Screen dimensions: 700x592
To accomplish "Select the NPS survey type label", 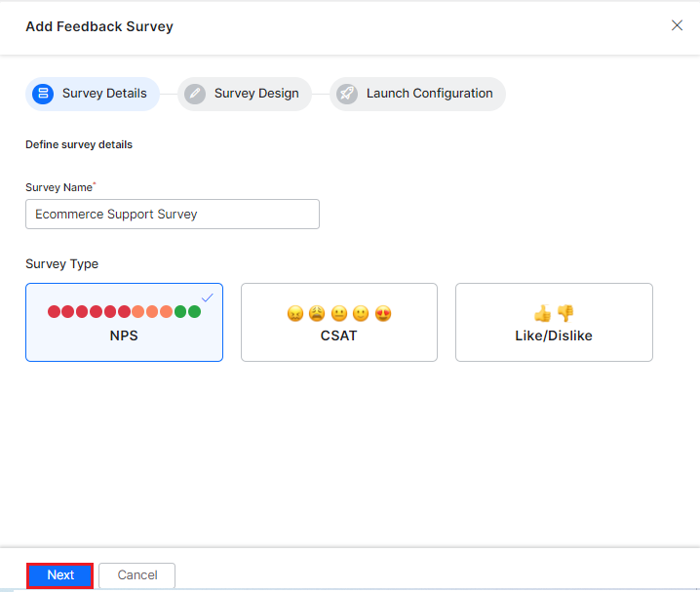I will click(x=125, y=335).
